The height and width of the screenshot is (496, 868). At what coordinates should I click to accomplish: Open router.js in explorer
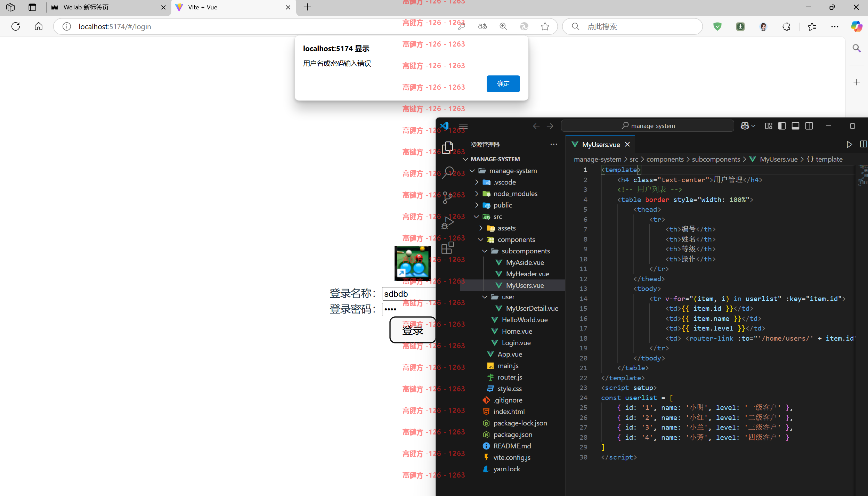tap(510, 377)
